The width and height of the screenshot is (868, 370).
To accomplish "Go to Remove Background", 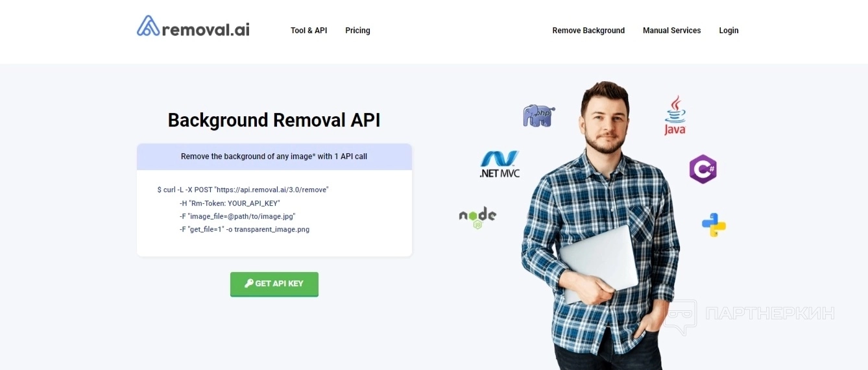I will point(588,31).
